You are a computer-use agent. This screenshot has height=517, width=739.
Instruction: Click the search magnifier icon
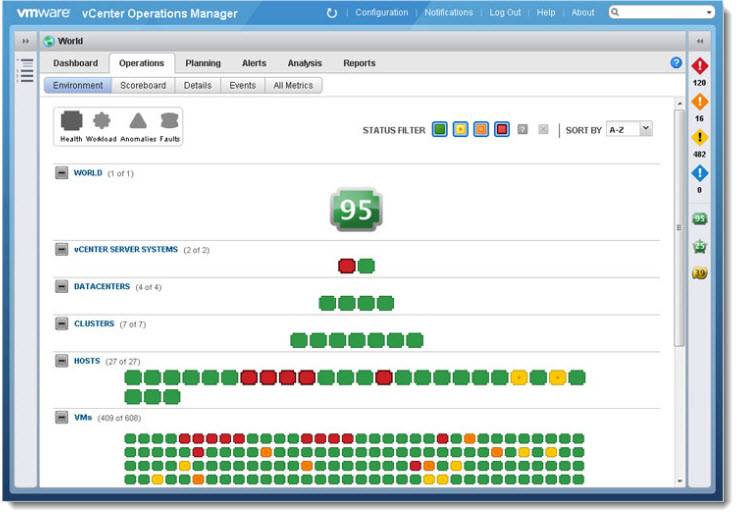click(x=615, y=12)
